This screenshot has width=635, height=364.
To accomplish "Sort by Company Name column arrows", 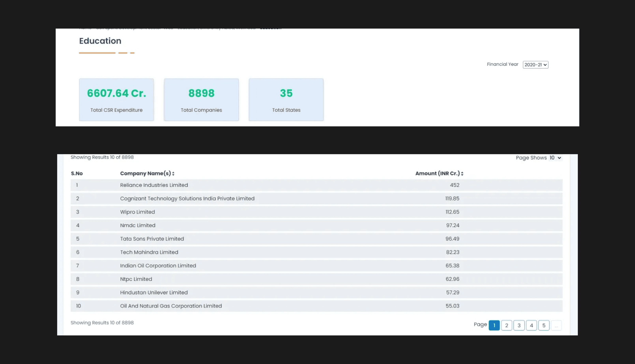I will [173, 174].
